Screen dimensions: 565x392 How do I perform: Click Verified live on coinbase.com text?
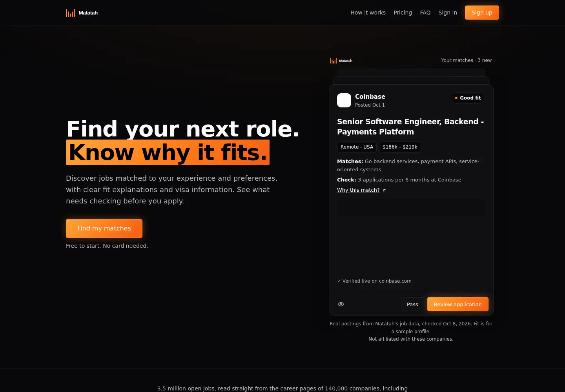coord(374,281)
